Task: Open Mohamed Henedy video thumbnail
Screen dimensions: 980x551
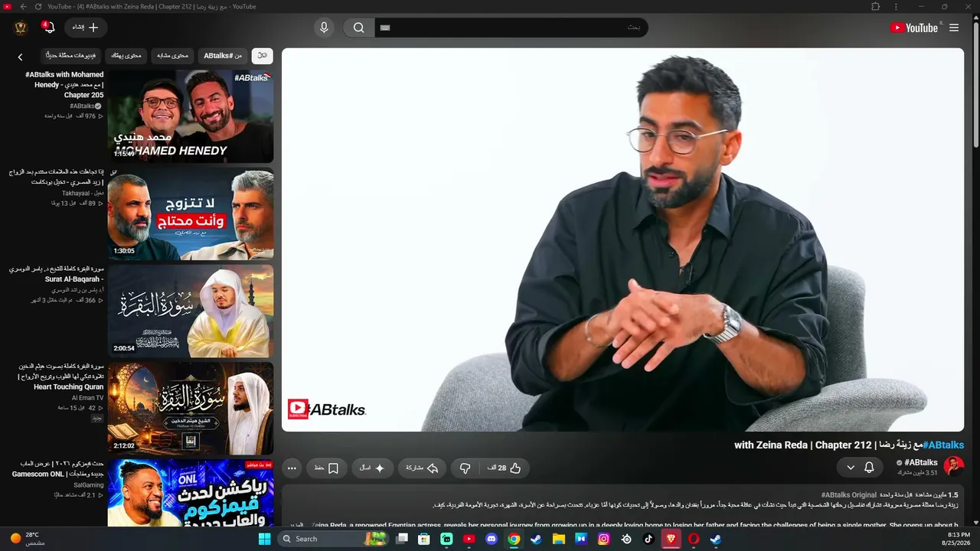Action: point(191,116)
